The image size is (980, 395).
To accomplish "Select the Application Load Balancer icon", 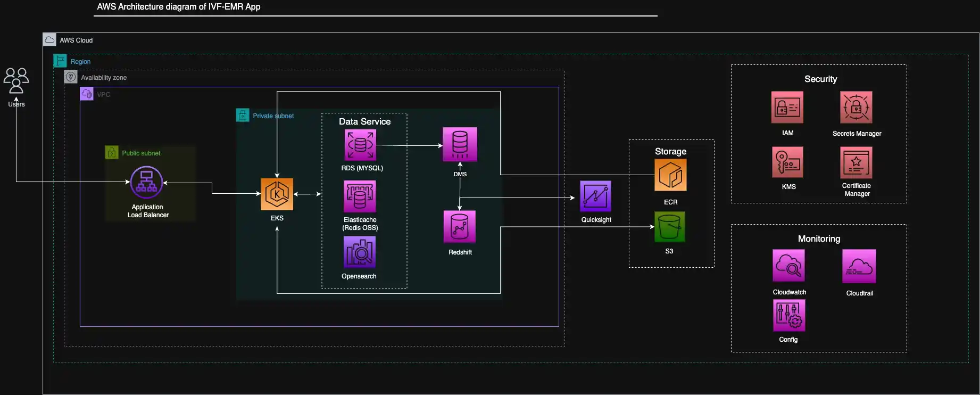I will 146,183.
